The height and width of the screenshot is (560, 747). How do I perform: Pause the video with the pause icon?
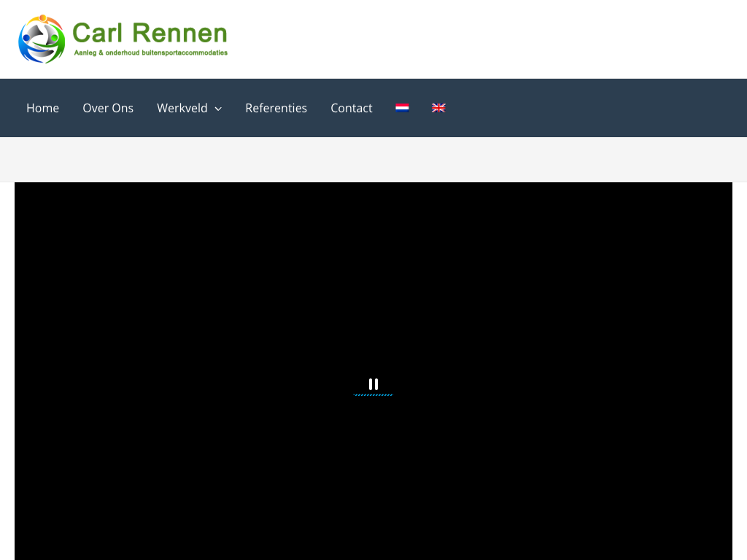[x=373, y=384]
